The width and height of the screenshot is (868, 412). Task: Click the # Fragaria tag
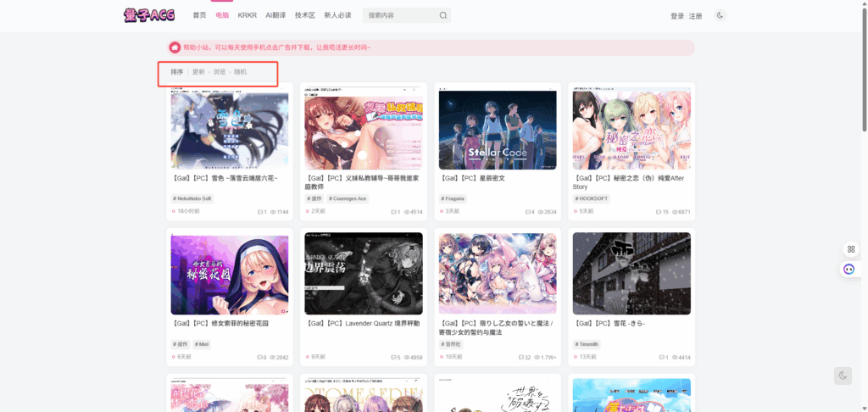tap(453, 199)
